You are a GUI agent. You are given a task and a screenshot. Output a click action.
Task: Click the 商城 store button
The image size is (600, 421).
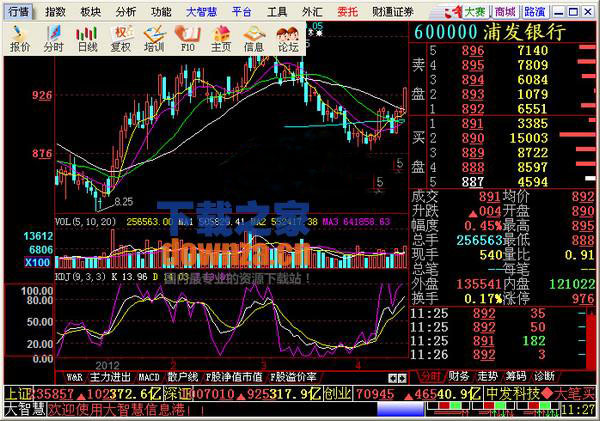pyautogui.click(x=505, y=12)
